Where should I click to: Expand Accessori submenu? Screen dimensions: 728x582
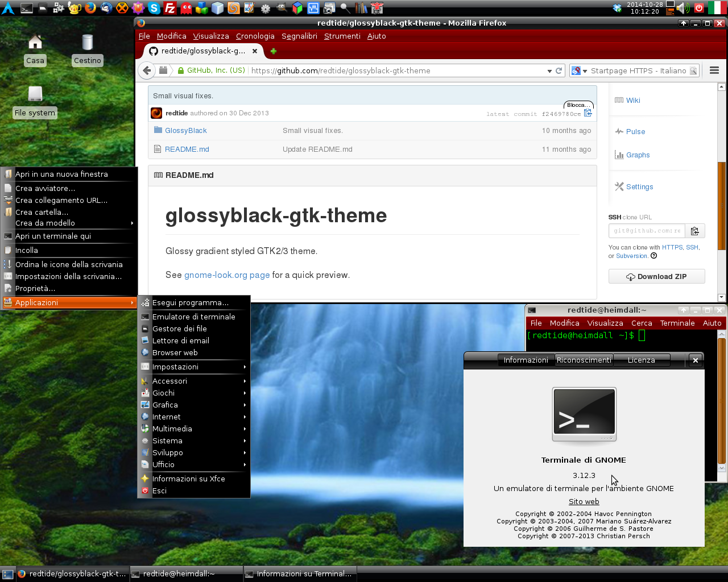[194, 381]
